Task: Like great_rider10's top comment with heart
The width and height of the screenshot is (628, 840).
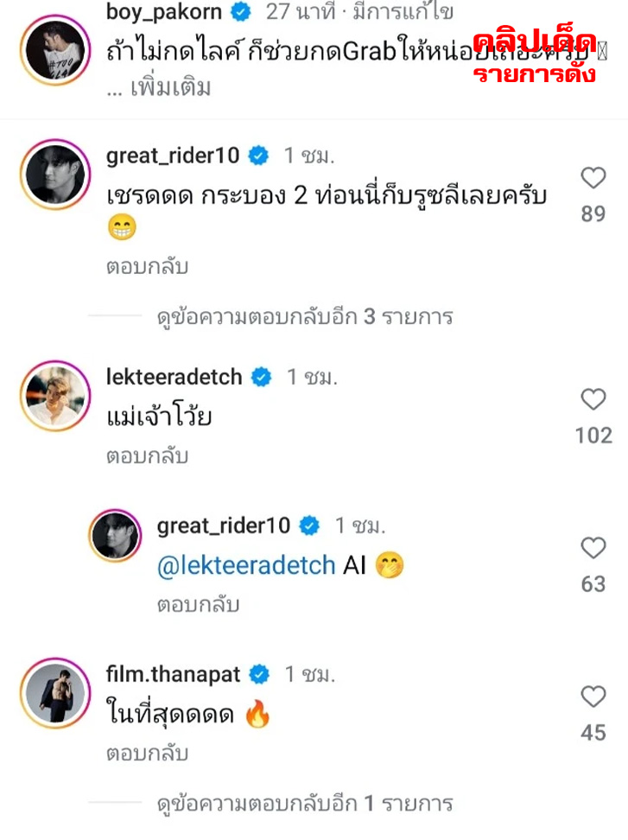Action: (x=593, y=178)
